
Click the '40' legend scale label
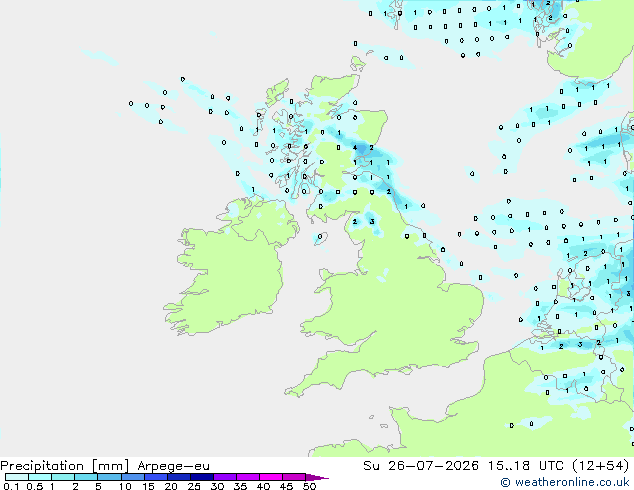coord(263,486)
